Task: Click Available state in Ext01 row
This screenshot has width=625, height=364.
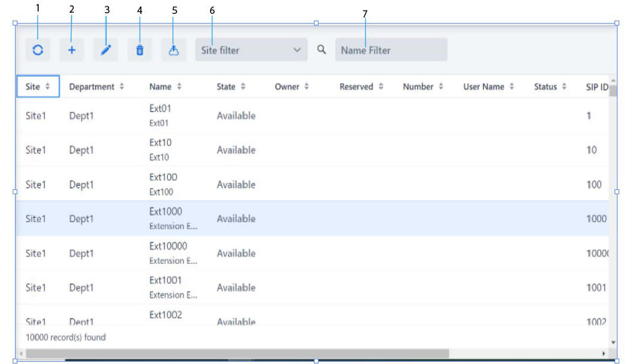Action: click(x=236, y=115)
